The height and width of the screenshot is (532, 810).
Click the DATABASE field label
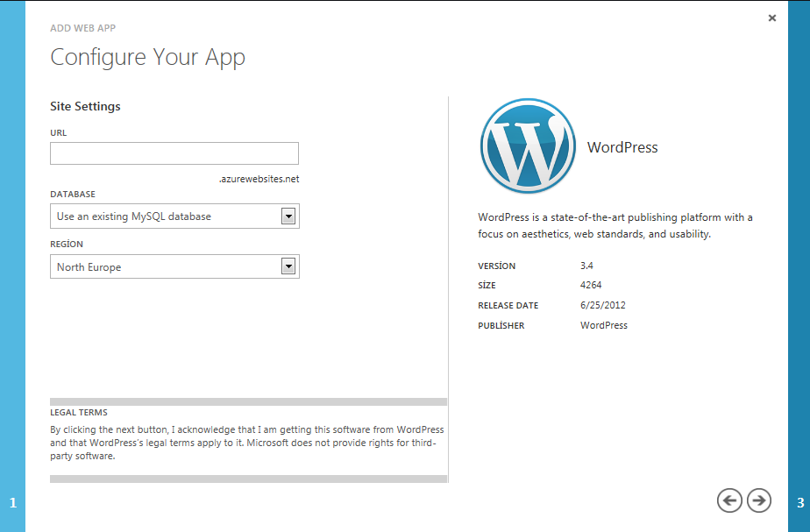point(73,195)
